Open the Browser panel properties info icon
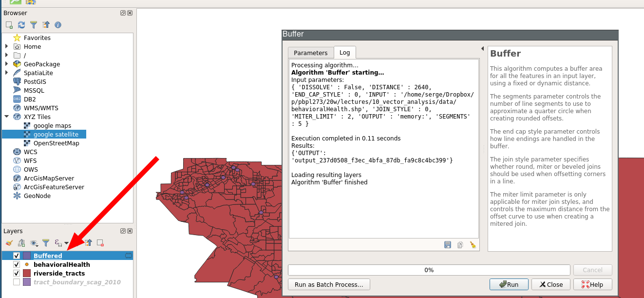 pos(58,25)
